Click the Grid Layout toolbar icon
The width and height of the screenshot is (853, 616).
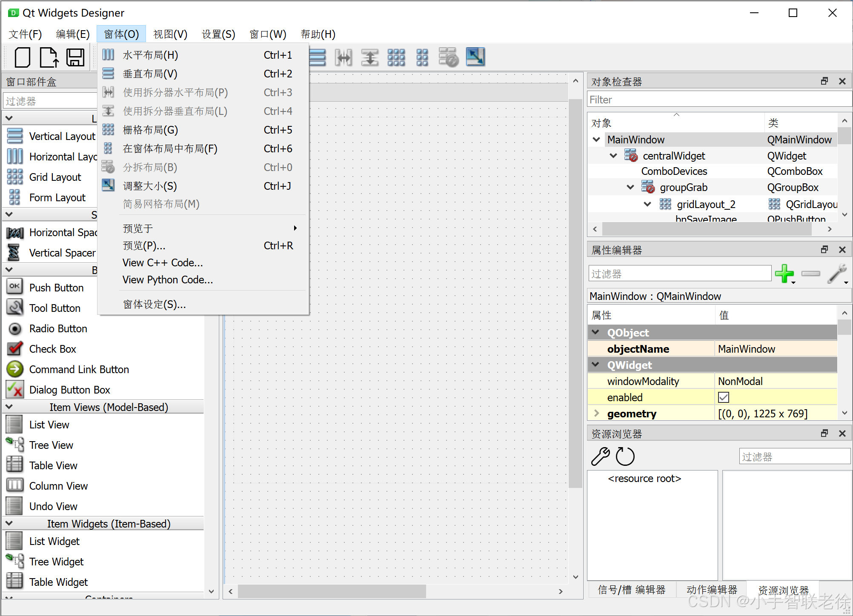[396, 57]
